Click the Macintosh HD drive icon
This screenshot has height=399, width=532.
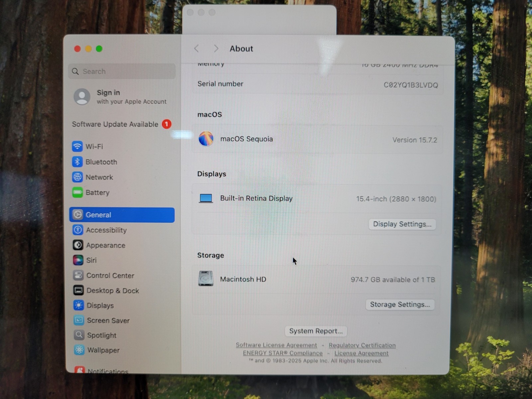206,279
